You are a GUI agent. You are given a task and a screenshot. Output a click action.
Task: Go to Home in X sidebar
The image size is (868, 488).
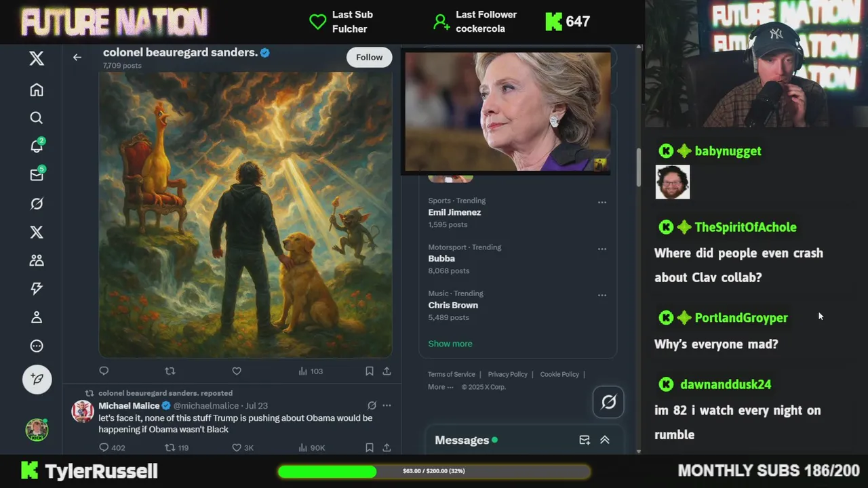click(x=37, y=89)
